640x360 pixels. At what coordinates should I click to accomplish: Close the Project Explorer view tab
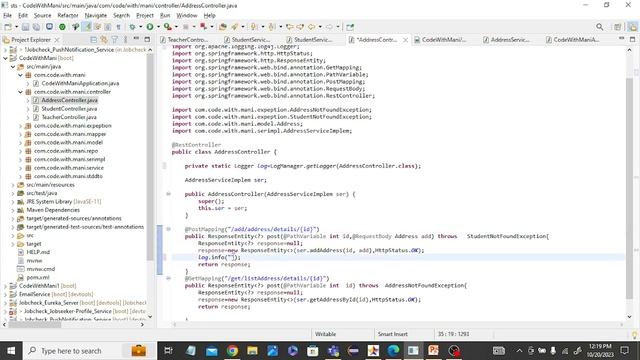click(x=57, y=40)
